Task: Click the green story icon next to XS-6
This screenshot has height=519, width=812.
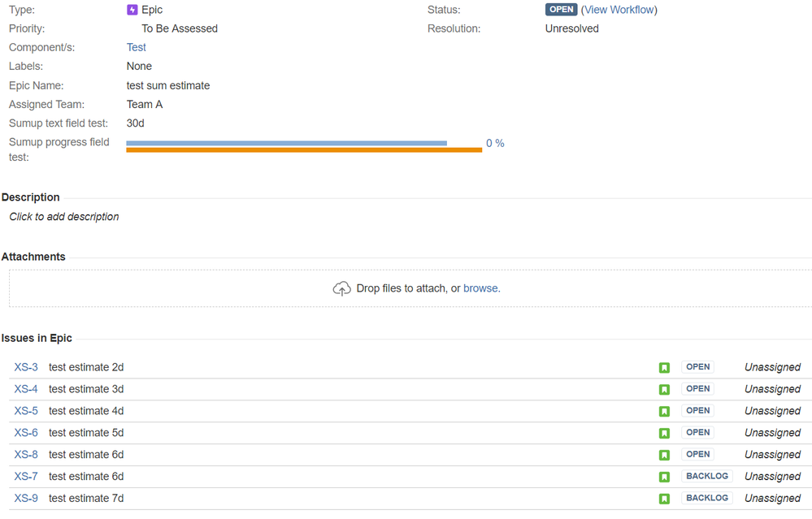Action: pyautogui.click(x=664, y=433)
